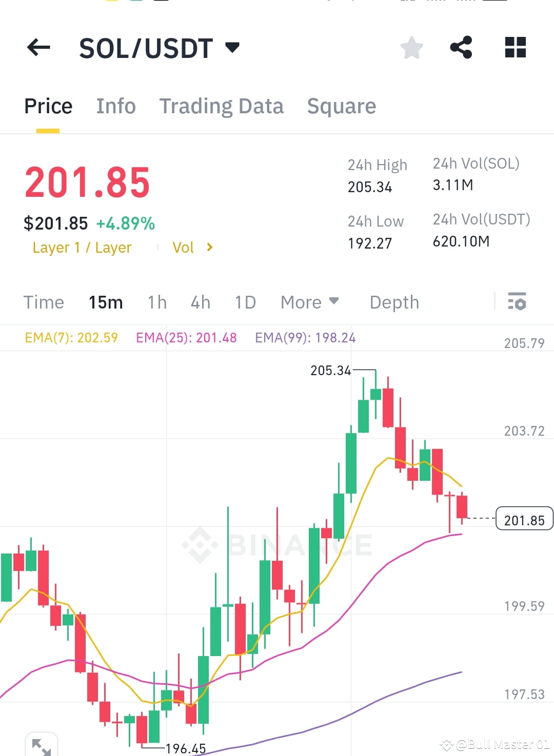The height and width of the screenshot is (756, 554).
Task: Select the 1h candlestick timeframe
Action: 156,302
